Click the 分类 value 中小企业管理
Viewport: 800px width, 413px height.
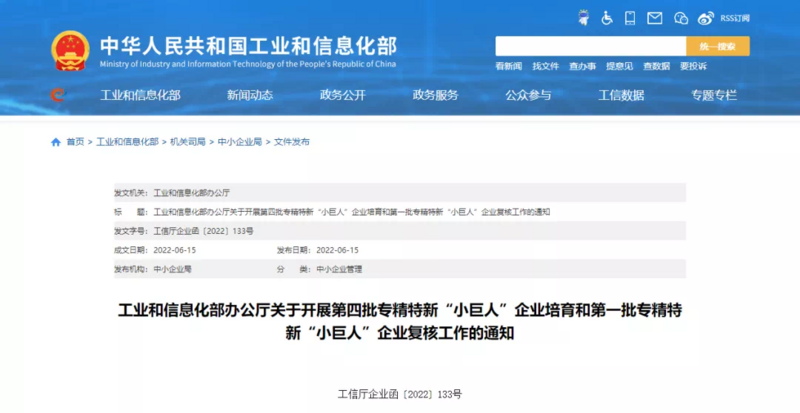click(339, 269)
